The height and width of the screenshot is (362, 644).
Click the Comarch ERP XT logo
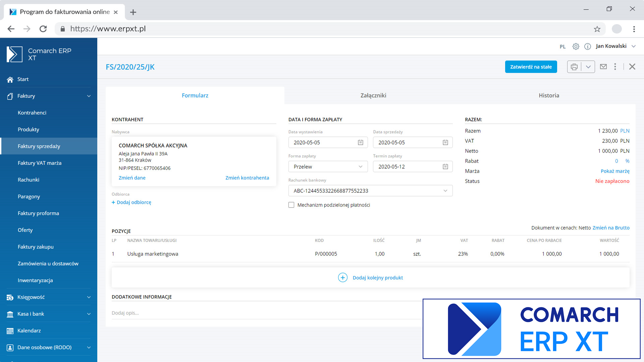pos(39,54)
